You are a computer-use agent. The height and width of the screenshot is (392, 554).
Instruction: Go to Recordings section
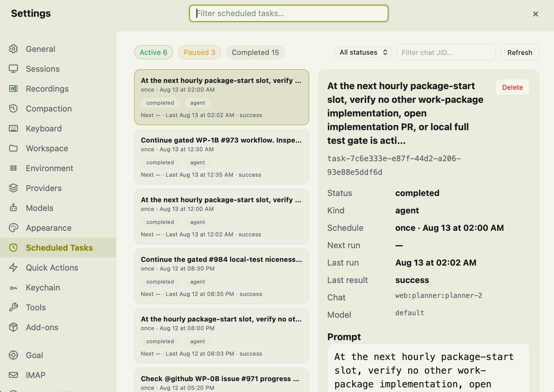point(58,89)
